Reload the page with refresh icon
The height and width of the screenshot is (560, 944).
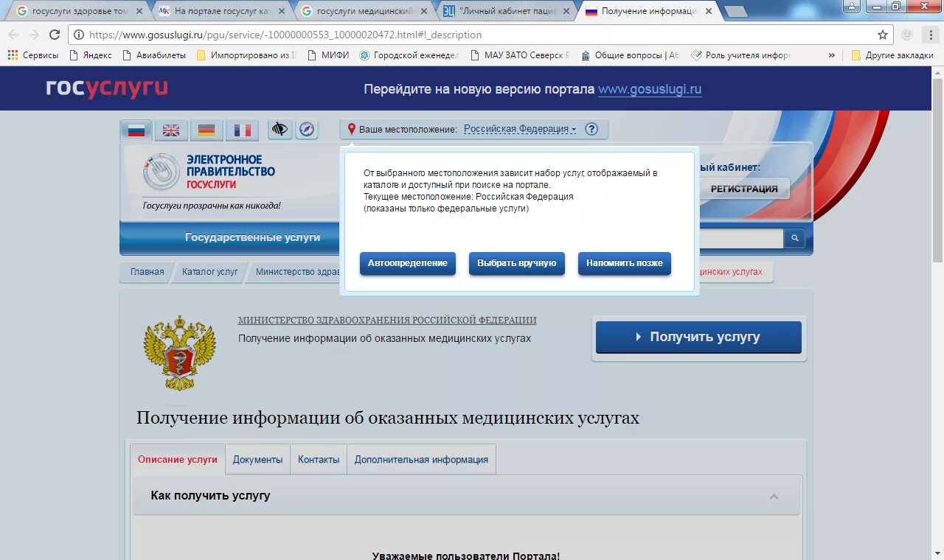[55, 35]
